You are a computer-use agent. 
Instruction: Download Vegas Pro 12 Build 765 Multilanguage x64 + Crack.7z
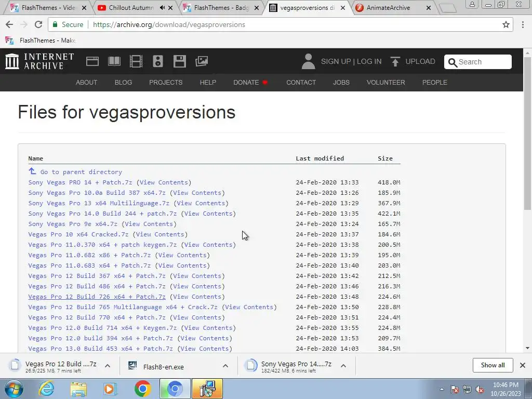123,307
